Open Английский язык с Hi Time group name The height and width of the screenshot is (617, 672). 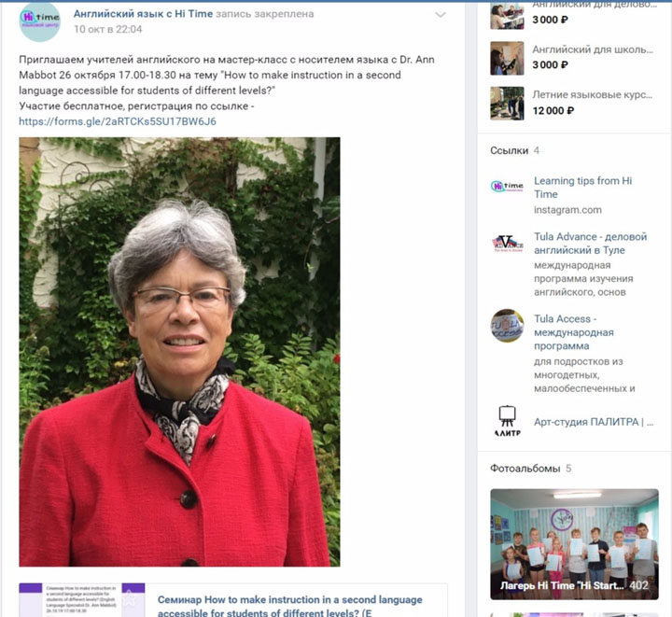[143, 14]
